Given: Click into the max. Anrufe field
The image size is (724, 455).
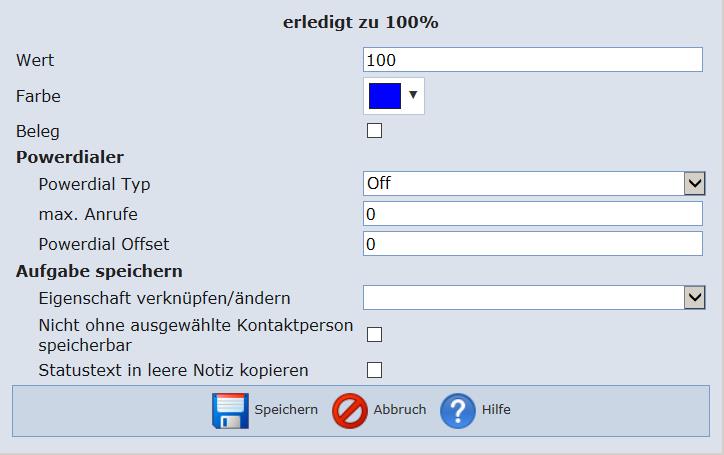Looking at the screenshot, I should tap(533, 214).
